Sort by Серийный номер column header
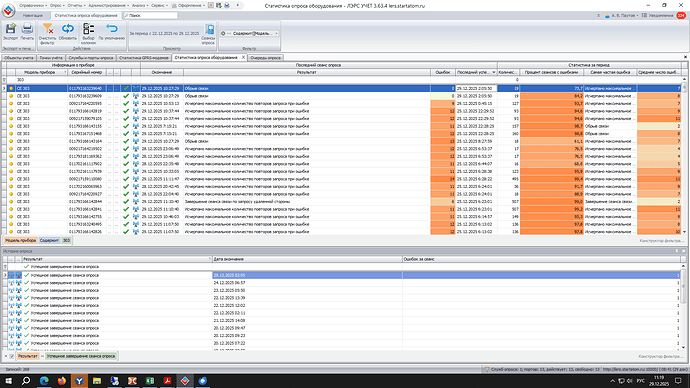Image resolution: width=690 pixels, height=388 pixels. point(87,72)
